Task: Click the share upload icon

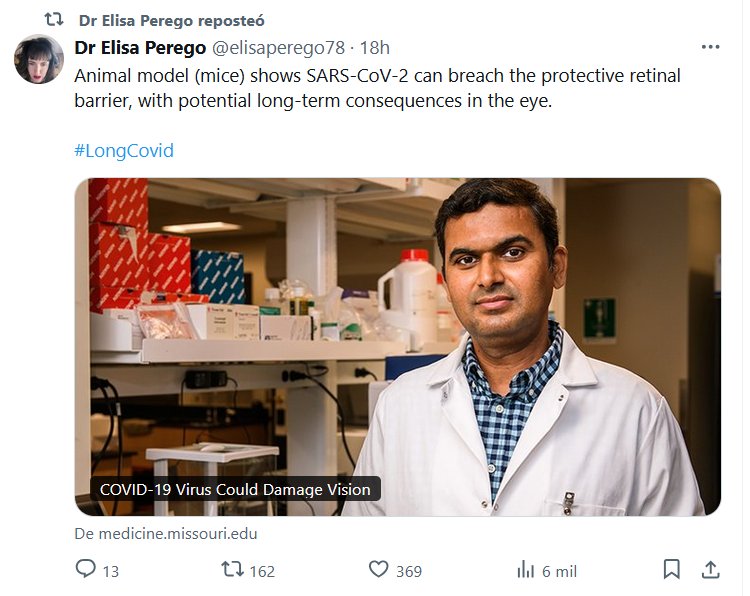Action: (x=710, y=570)
